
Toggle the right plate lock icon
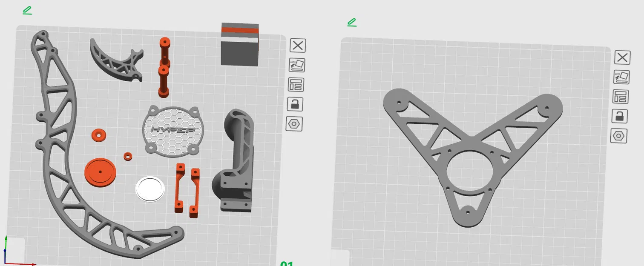coord(620,116)
